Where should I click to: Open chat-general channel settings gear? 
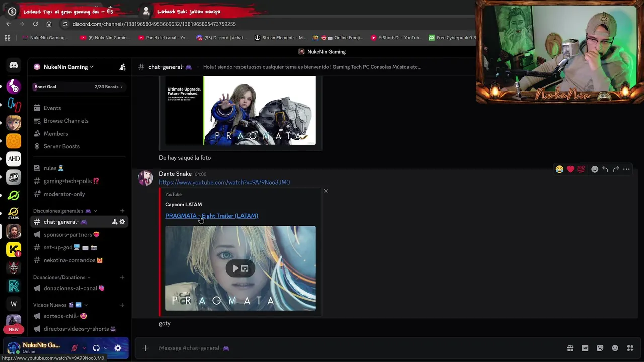(122, 222)
